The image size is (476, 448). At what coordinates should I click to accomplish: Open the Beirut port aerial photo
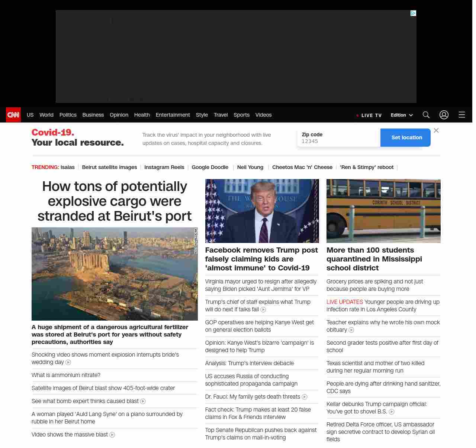[115, 274]
